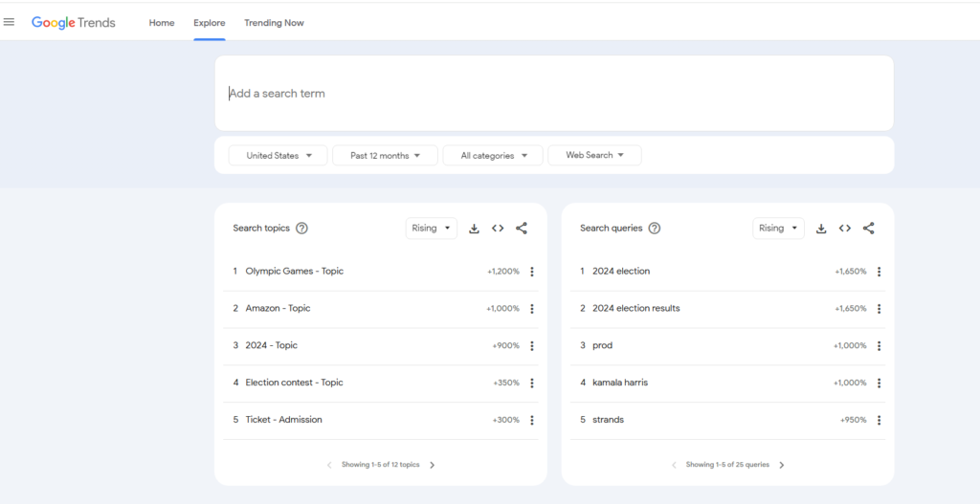
Task: Go to next page of topics
Action: click(433, 465)
